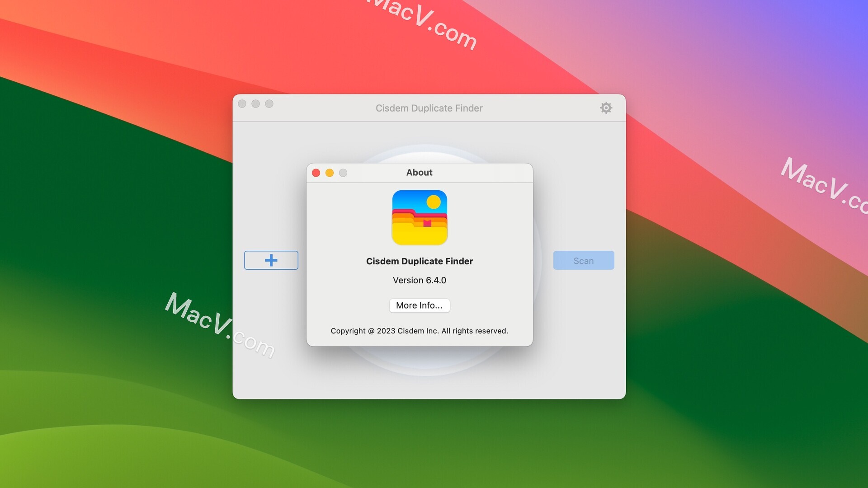Click the Cisdem Duplicate Finder app icon
This screenshot has width=868, height=488.
pos(420,217)
